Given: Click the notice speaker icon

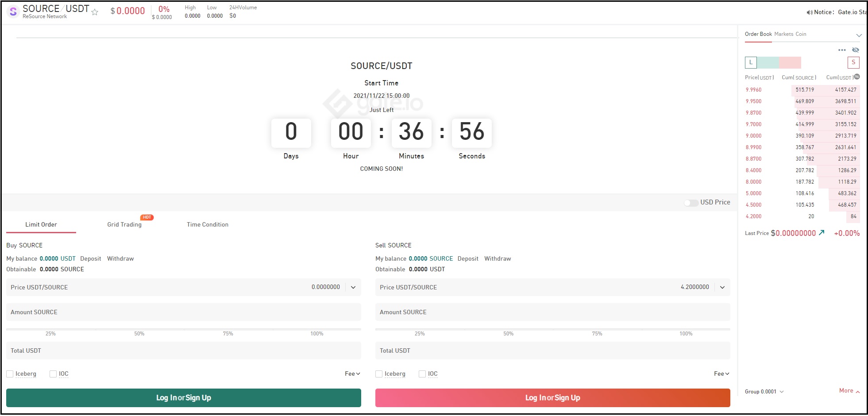Looking at the screenshot, I should [x=809, y=12].
